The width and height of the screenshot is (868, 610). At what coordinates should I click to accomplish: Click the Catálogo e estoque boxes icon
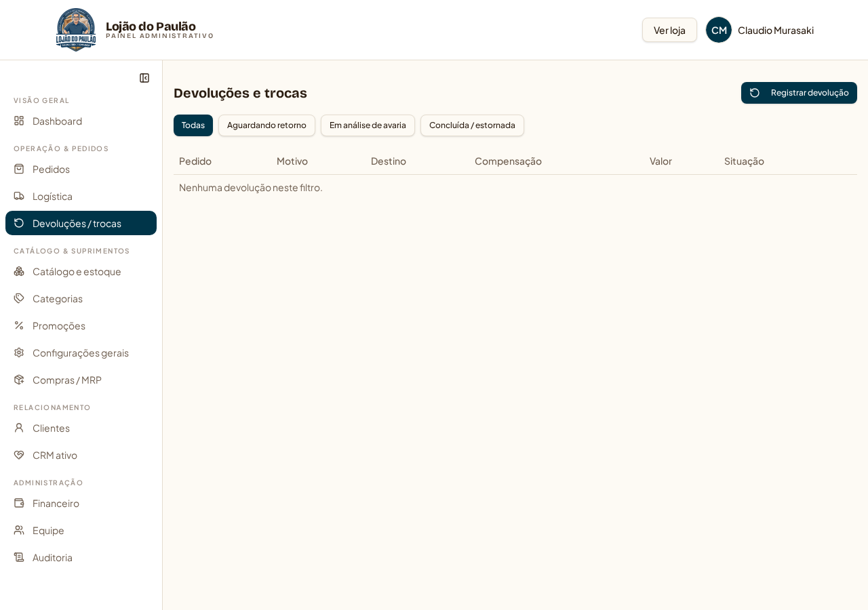19,271
